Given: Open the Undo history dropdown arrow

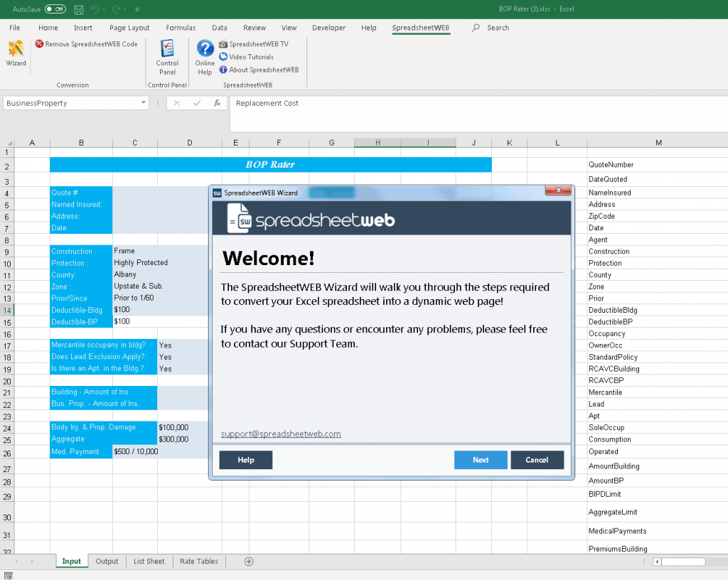Looking at the screenshot, I should click(x=104, y=9).
